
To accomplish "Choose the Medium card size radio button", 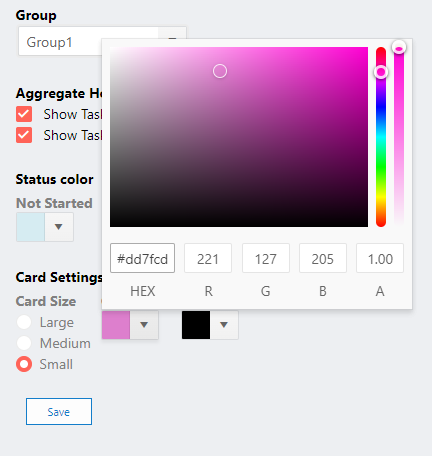I will coord(24,343).
